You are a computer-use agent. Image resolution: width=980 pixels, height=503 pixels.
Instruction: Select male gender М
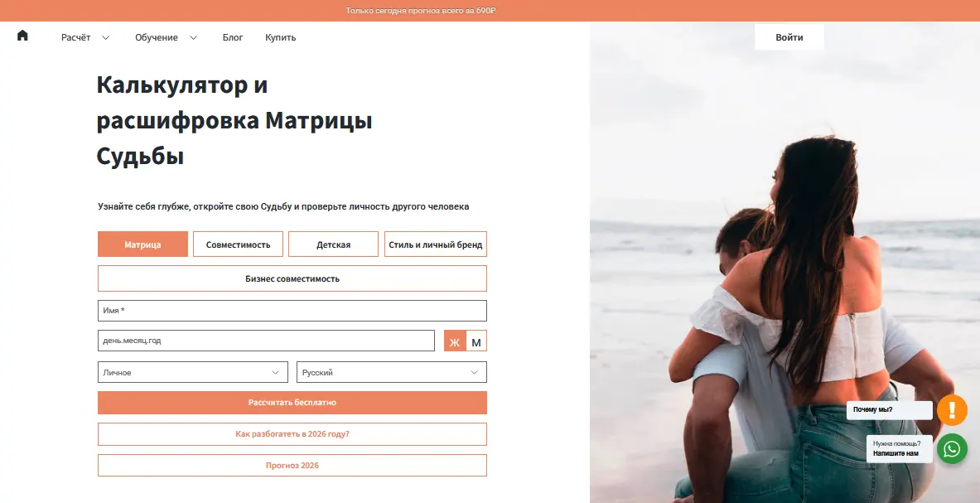[x=476, y=341]
